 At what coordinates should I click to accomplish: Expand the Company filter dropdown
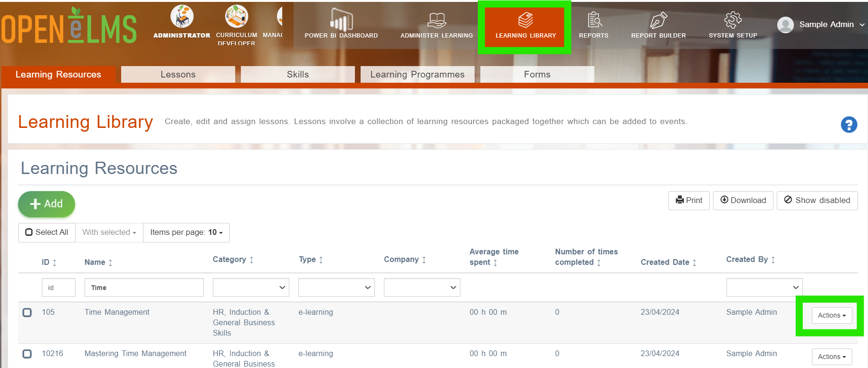click(x=422, y=288)
